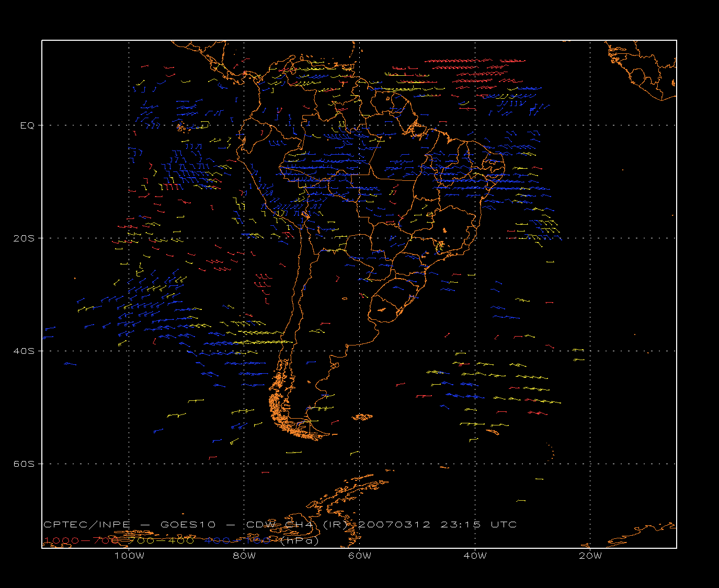Viewport: 719px width, 588px height.
Task: Click the 23:15 UTC time label
Action: (x=478, y=525)
